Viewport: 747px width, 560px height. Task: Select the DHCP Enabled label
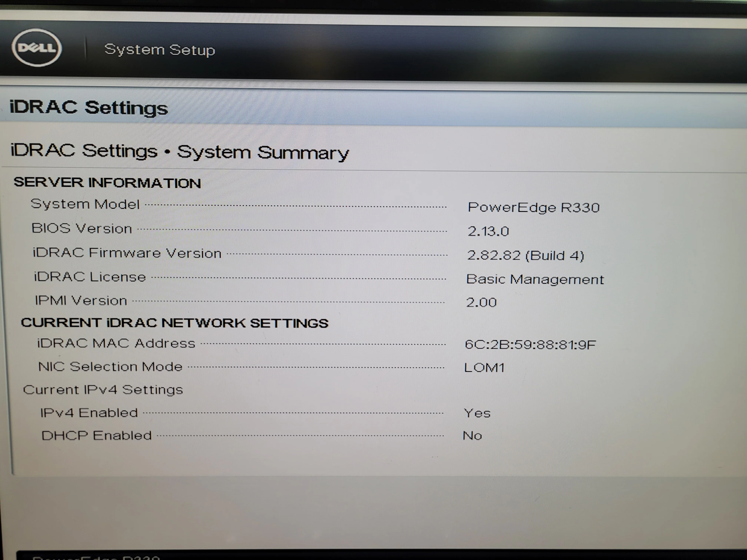(x=97, y=435)
